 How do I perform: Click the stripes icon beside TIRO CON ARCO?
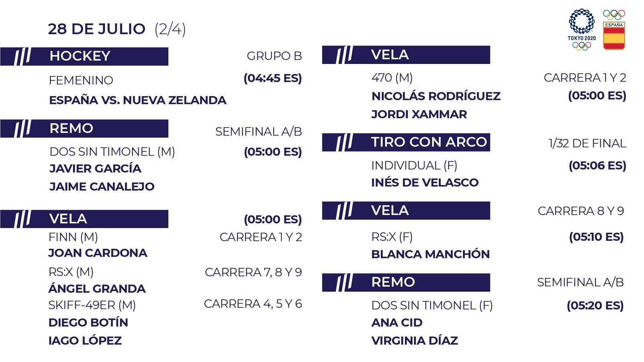click(344, 142)
